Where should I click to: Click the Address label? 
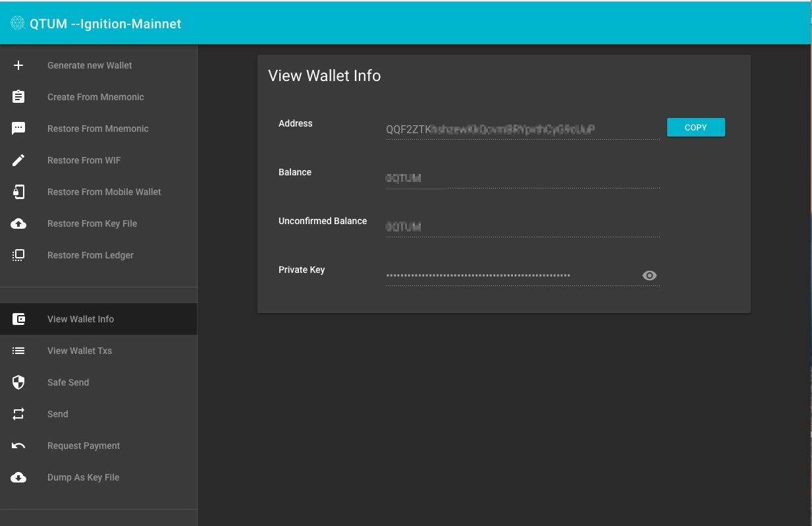point(296,123)
